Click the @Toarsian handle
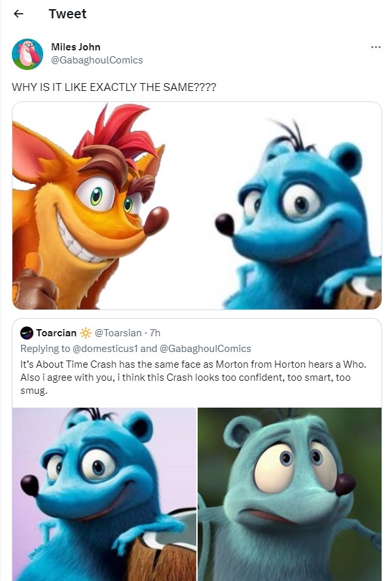Image resolution: width=392 pixels, height=581 pixels. tap(118, 333)
